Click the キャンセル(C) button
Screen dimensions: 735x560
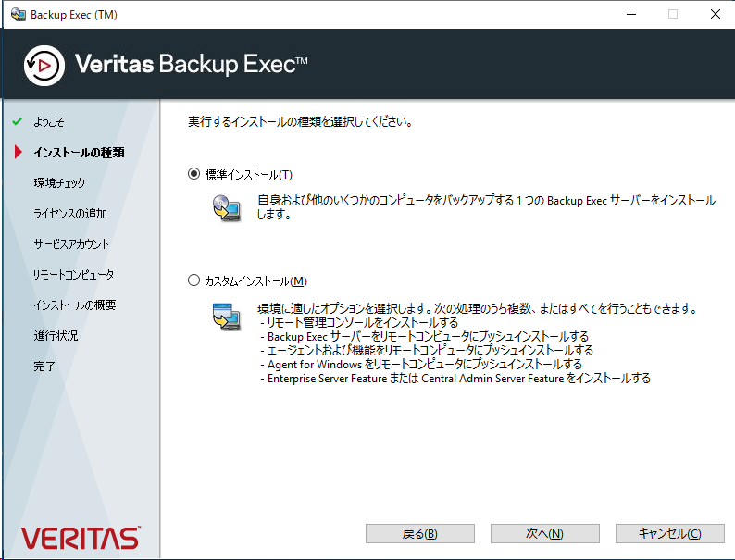pyautogui.click(x=670, y=533)
